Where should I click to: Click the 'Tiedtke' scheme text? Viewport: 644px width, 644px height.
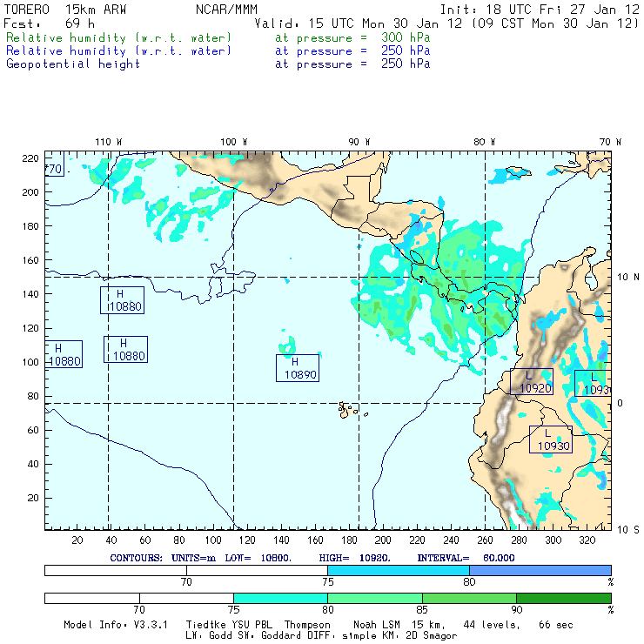click(206, 625)
